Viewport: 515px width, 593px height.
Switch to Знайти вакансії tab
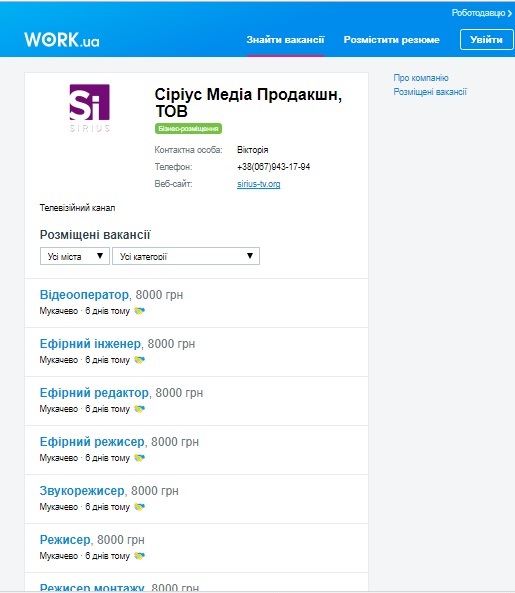coord(285,40)
